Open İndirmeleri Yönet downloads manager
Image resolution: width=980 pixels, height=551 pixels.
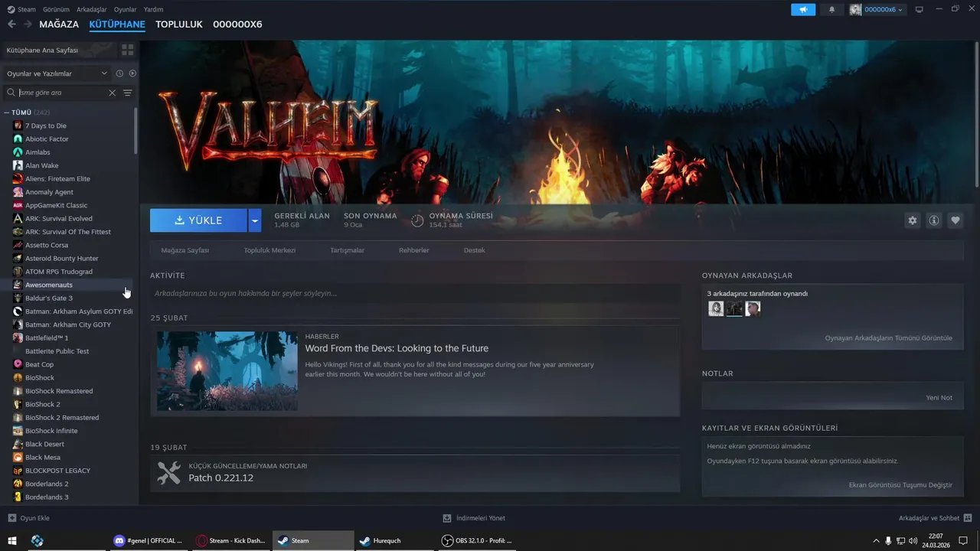[475, 518]
